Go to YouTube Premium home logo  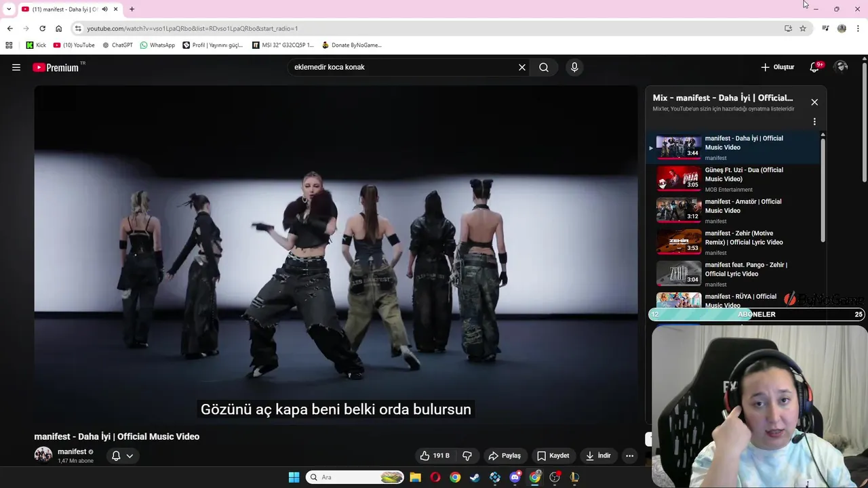(x=56, y=67)
